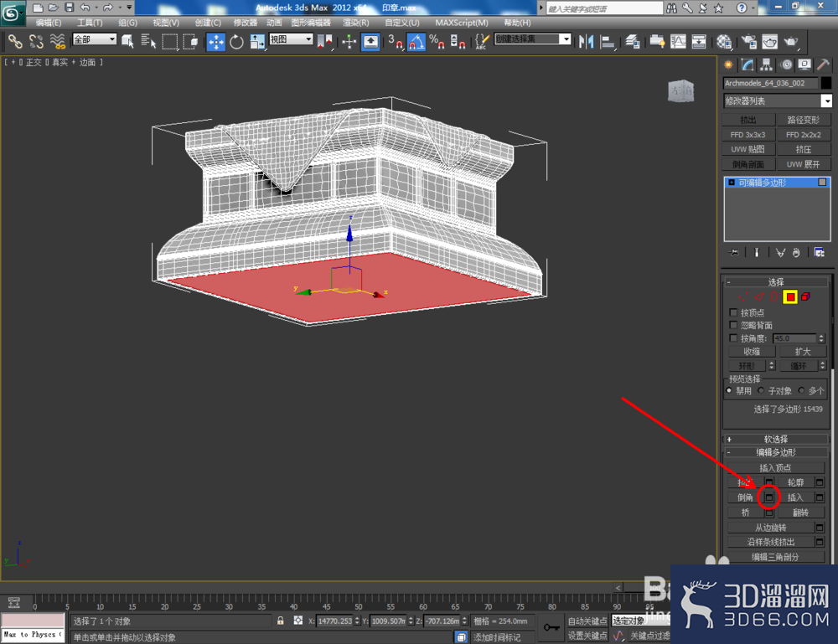Toggle the selection lock padlock icon
The image size is (838, 644).
280,621
